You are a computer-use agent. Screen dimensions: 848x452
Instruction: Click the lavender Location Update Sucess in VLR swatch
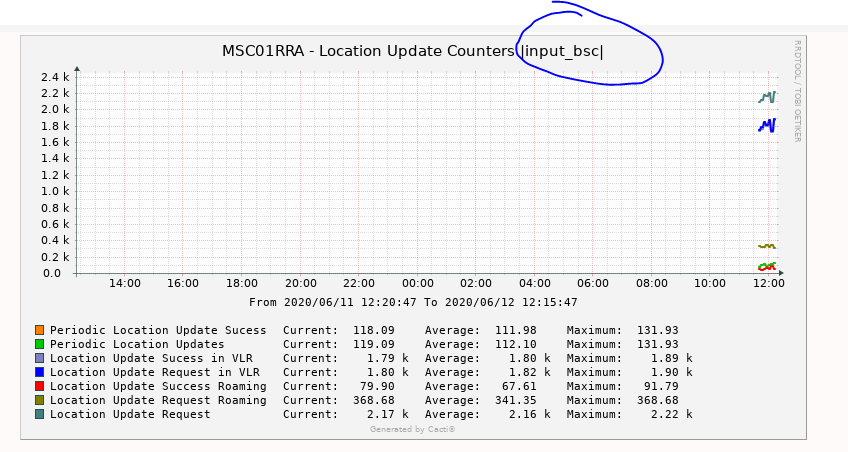pyautogui.click(x=39, y=358)
